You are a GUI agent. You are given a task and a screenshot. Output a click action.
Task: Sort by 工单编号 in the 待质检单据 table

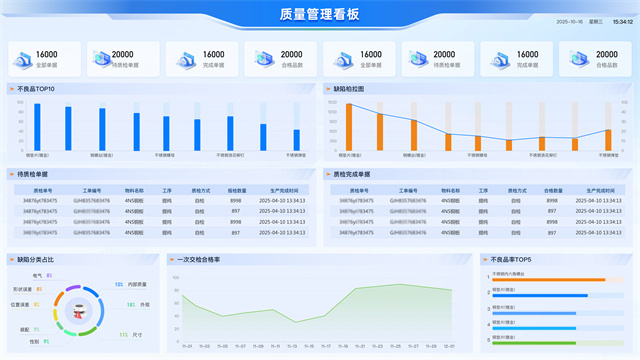coord(91,191)
